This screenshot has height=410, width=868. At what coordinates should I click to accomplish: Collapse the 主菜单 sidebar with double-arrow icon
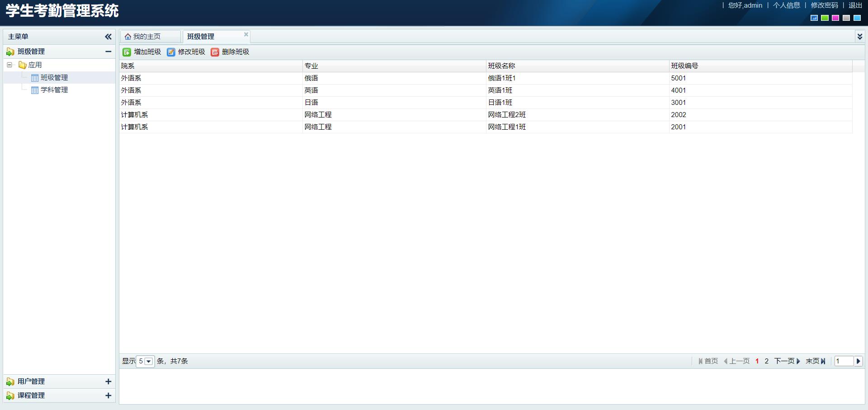108,37
